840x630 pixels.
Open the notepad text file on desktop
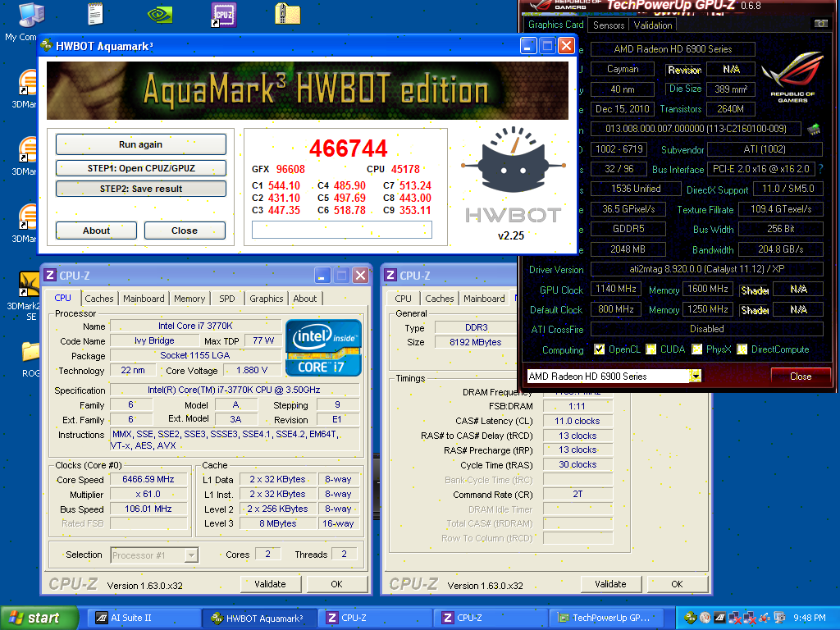click(95, 14)
